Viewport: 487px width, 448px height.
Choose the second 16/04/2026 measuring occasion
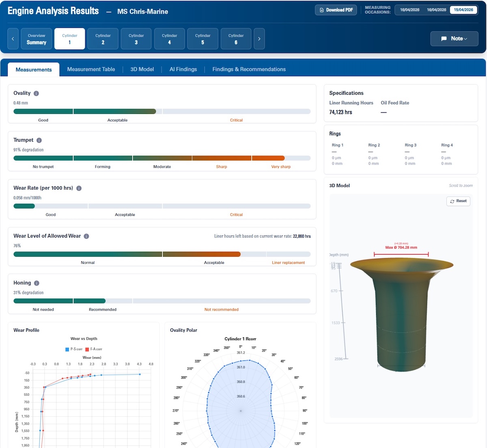click(436, 10)
